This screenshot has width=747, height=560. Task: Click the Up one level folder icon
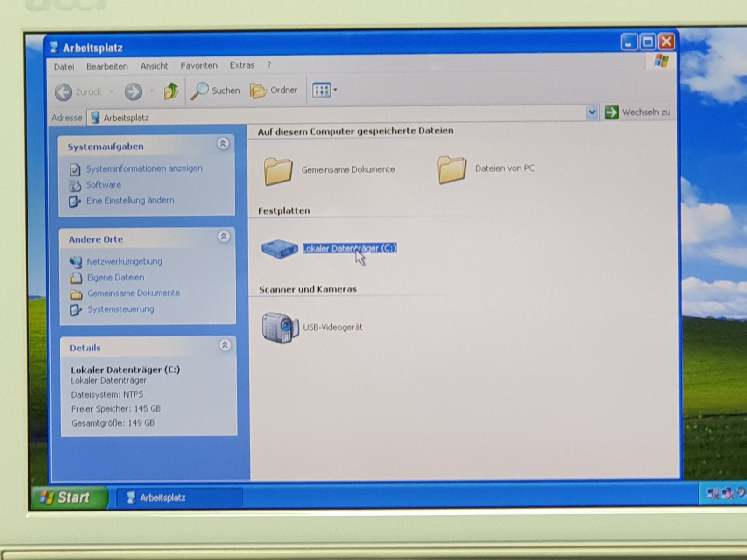coord(171,91)
